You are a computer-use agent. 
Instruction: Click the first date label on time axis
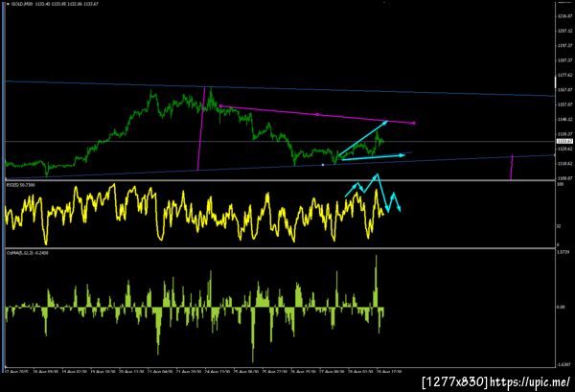pyautogui.click(x=18, y=371)
